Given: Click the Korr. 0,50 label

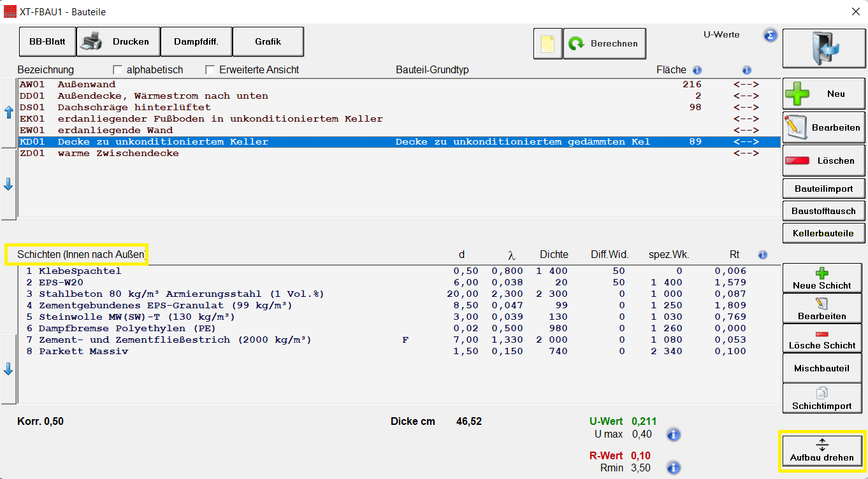Looking at the screenshot, I should click(x=41, y=422).
